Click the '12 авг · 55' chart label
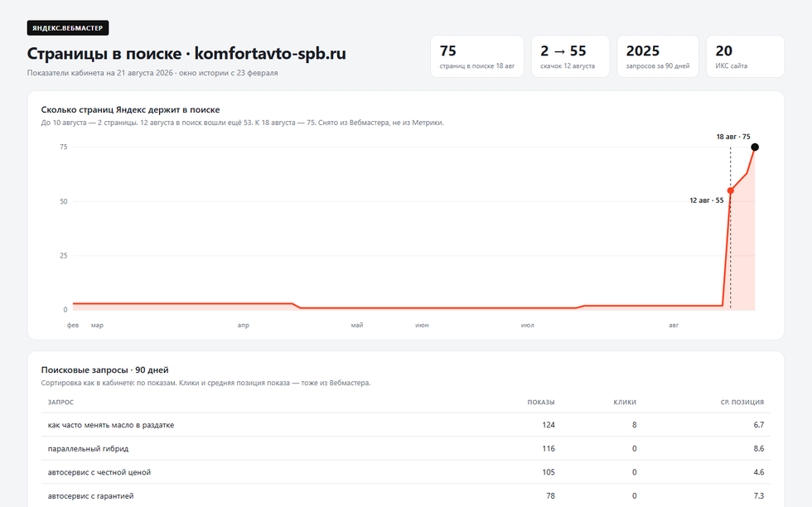Viewport: 812px width, 507px height. tap(706, 200)
